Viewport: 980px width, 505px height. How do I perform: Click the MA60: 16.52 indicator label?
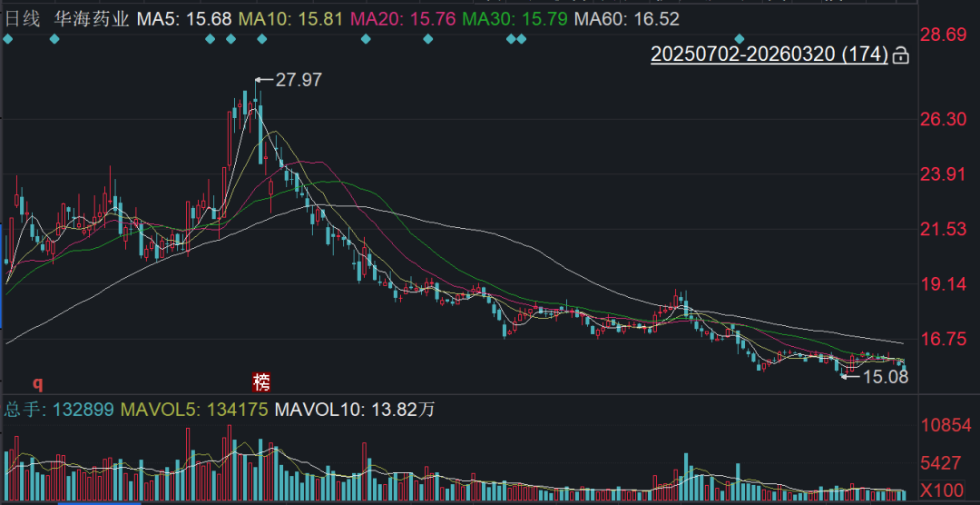tap(627, 19)
